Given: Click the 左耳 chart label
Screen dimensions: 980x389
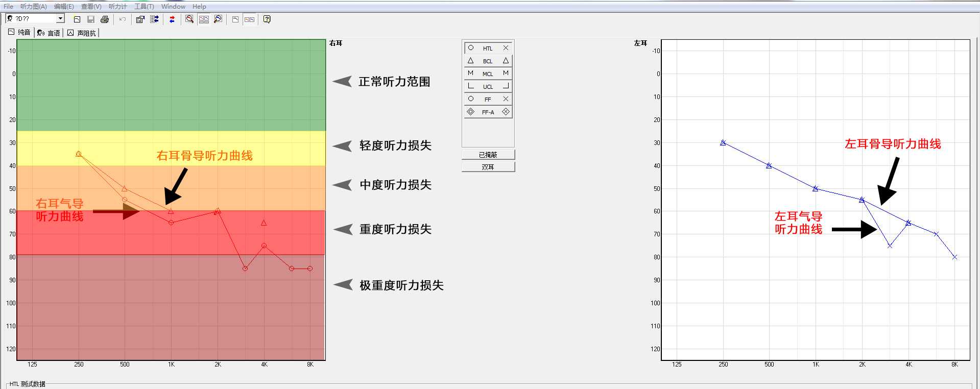Looking at the screenshot, I should click(640, 43).
